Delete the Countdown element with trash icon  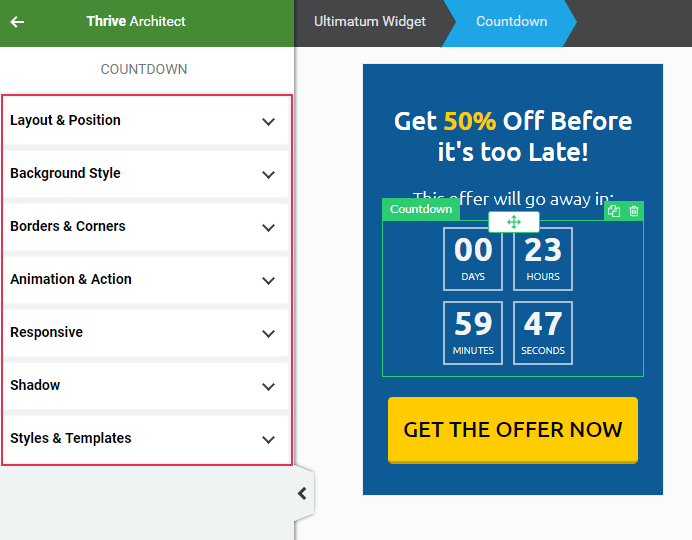634,211
